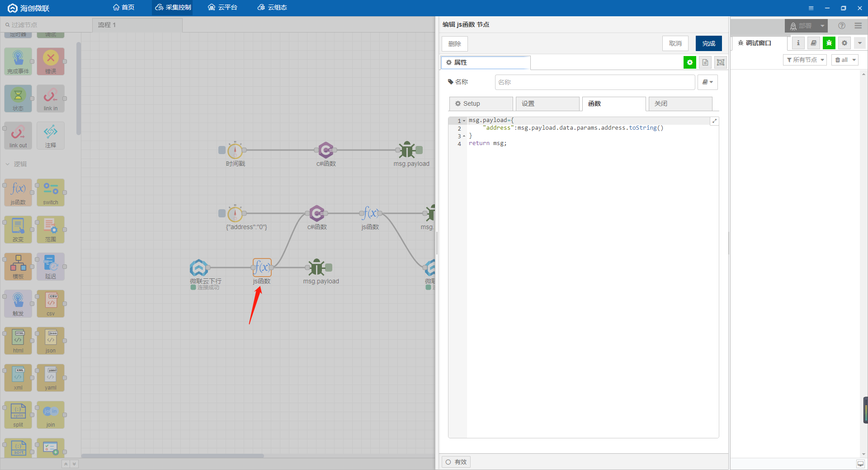Image resolution: width=868 pixels, height=470 pixels.
Task: Open the 部署 deploy dropdown arrow
Action: coord(822,26)
